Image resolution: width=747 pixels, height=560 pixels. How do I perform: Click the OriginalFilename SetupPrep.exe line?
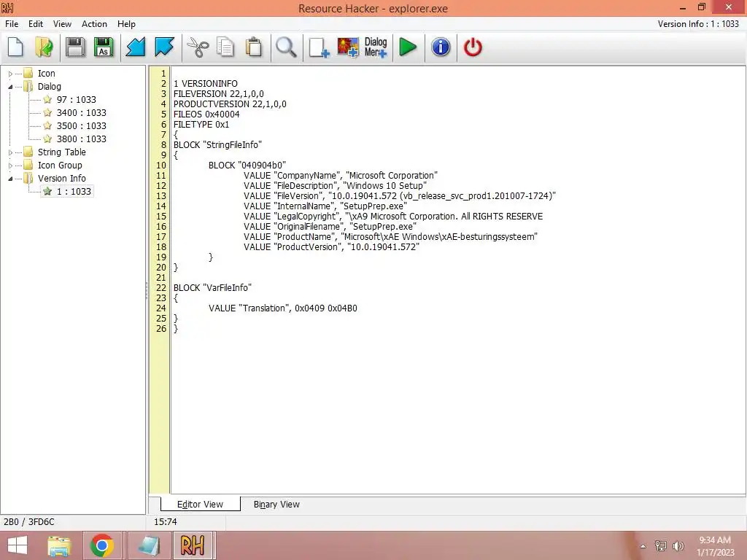pos(330,227)
